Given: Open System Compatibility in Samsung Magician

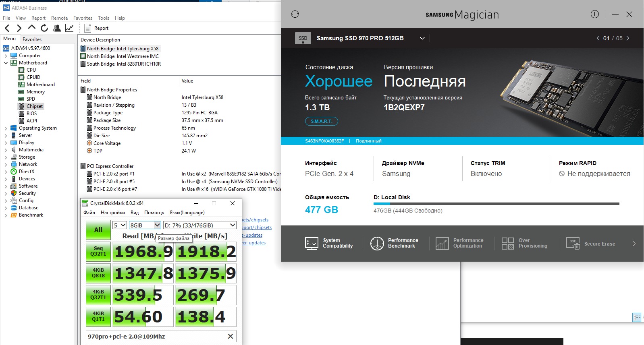Looking at the screenshot, I should coord(329,243).
